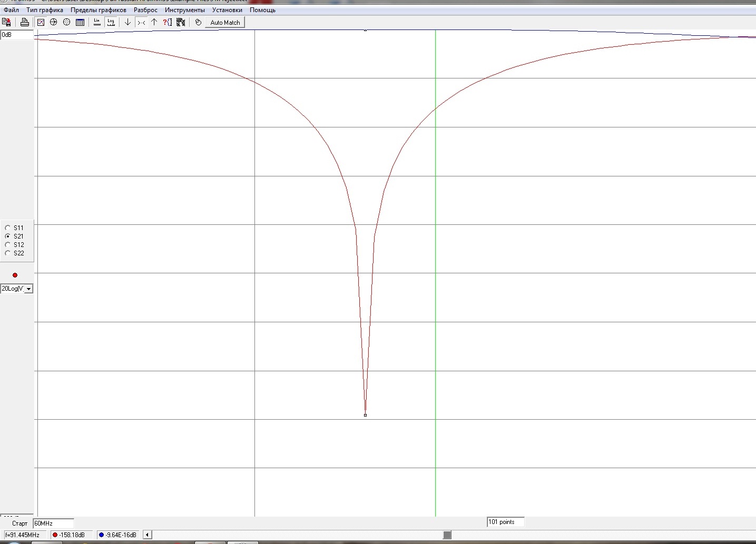
Task: Select the Lin frequency scale icon
Action: coord(97,22)
